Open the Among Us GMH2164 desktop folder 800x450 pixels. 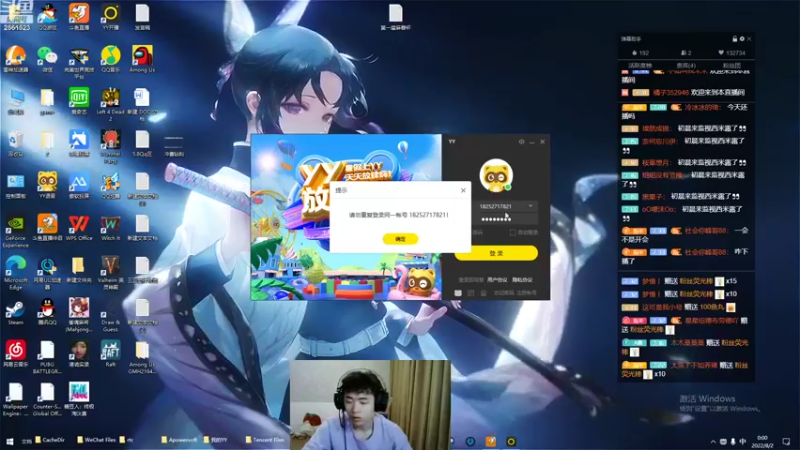coord(142,357)
